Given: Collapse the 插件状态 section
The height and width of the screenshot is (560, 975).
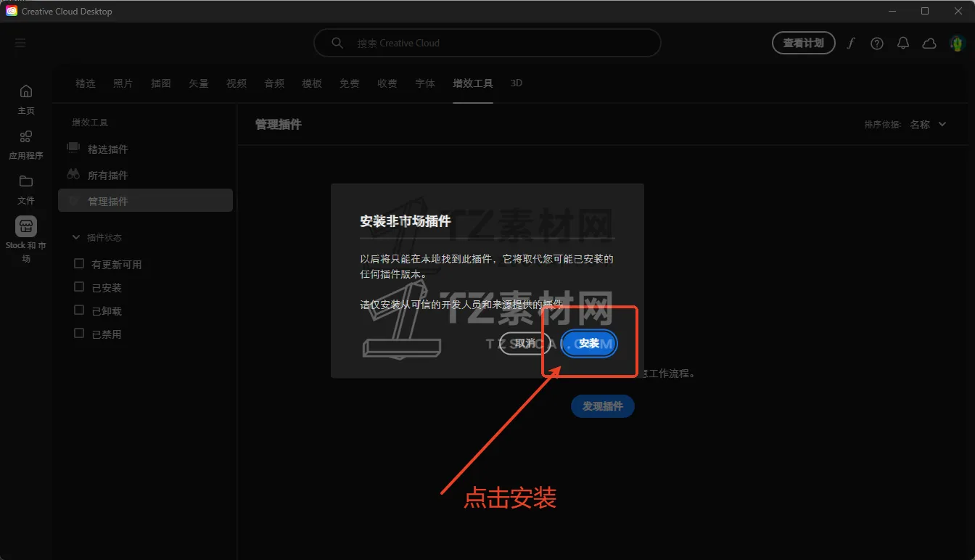Looking at the screenshot, I should (76, 237).
